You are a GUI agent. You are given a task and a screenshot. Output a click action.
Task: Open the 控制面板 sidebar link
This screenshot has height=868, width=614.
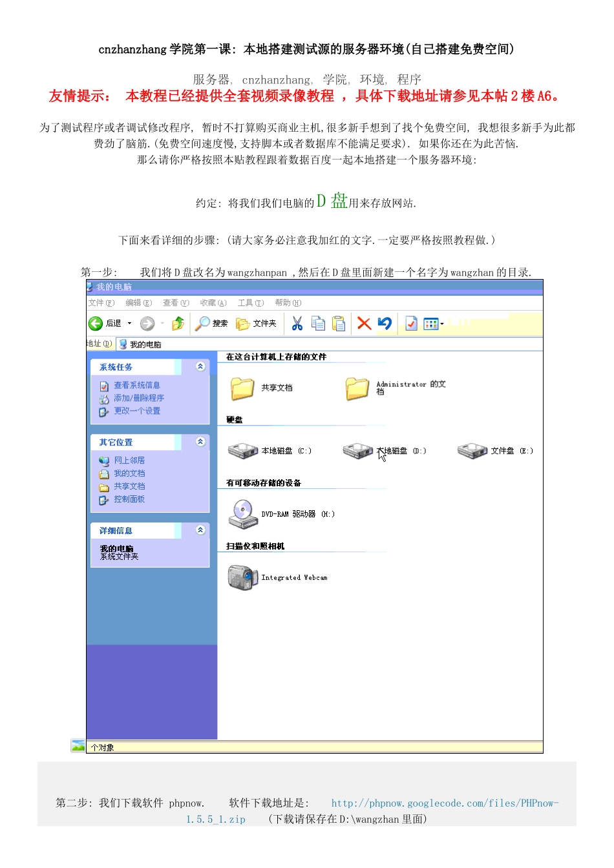tap(129, 499)
